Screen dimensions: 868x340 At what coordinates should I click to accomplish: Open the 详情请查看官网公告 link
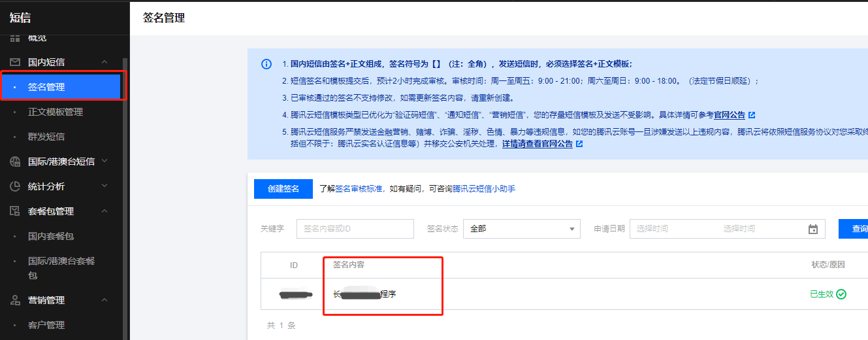537,144
